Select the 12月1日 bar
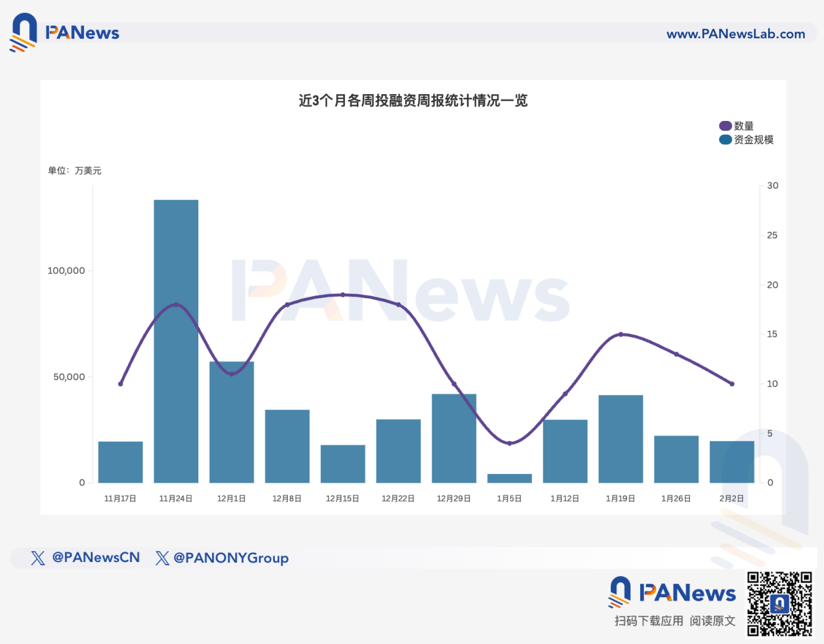824x644 pixels. coord(232,422)
